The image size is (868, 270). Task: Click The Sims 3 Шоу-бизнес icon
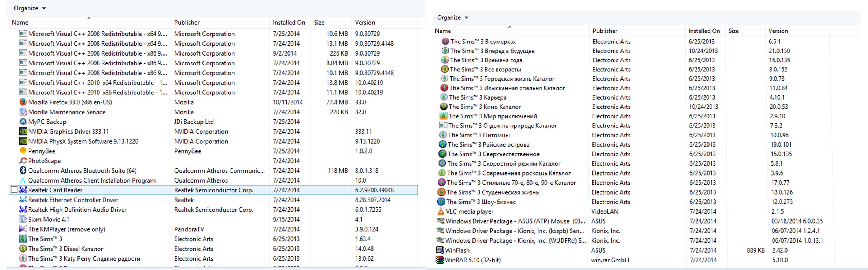441,202
